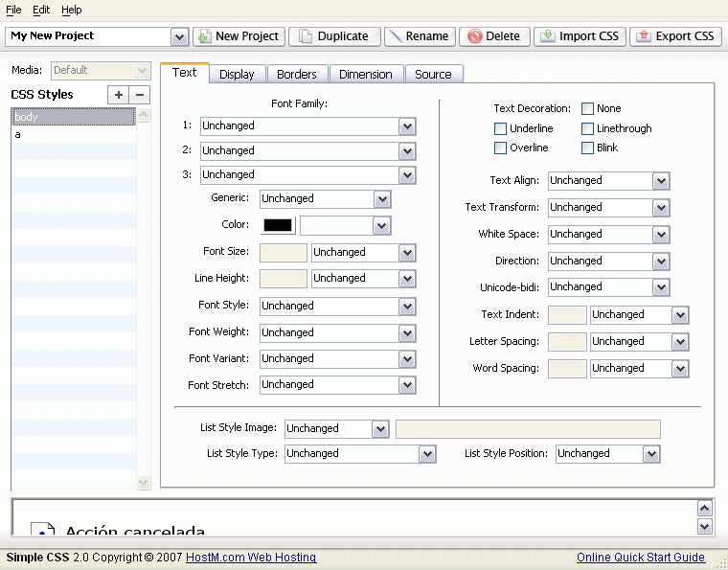Open Font Family 1 dropdown
The height and width of the screenshot is (570, 728).
coord(407,126)
